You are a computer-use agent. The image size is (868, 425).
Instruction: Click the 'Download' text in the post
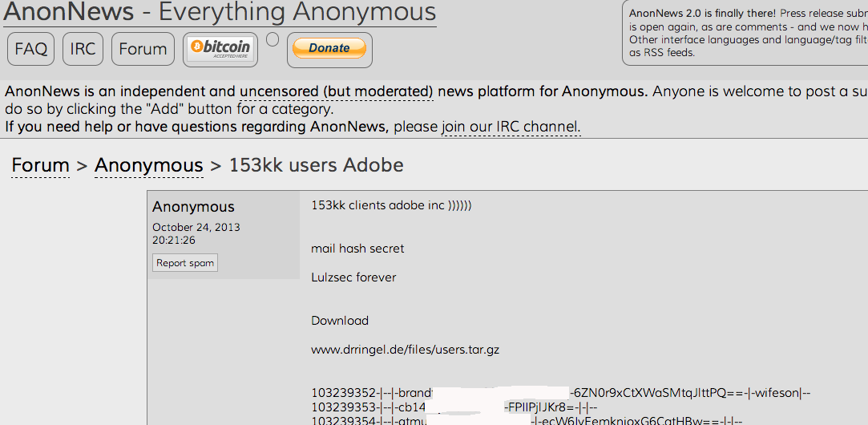[x=340, y=321]
